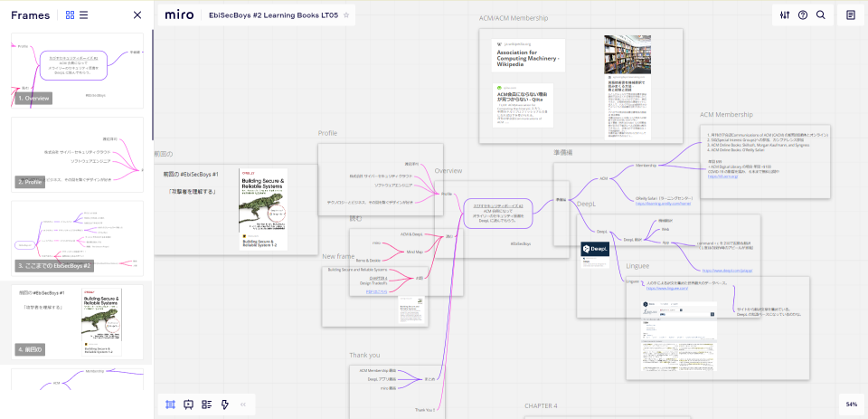Open the miro logo home link
This screenshot has height=419, width=868.
click(x=179, y=15)
